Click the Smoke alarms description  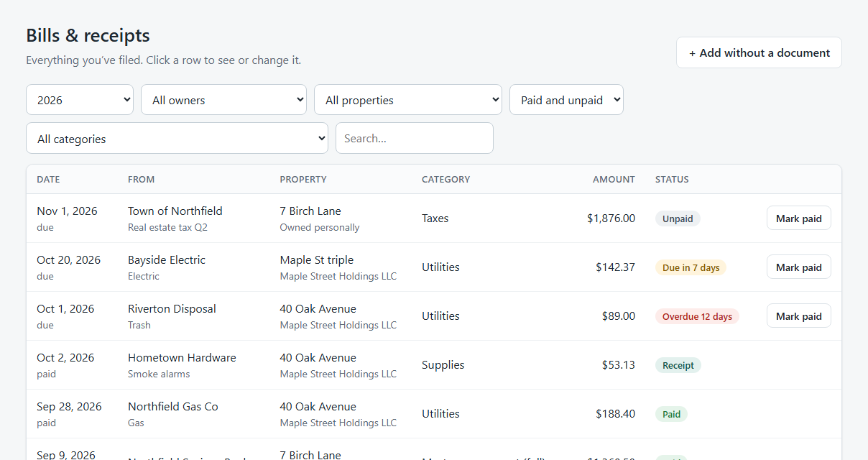point(159,374)
